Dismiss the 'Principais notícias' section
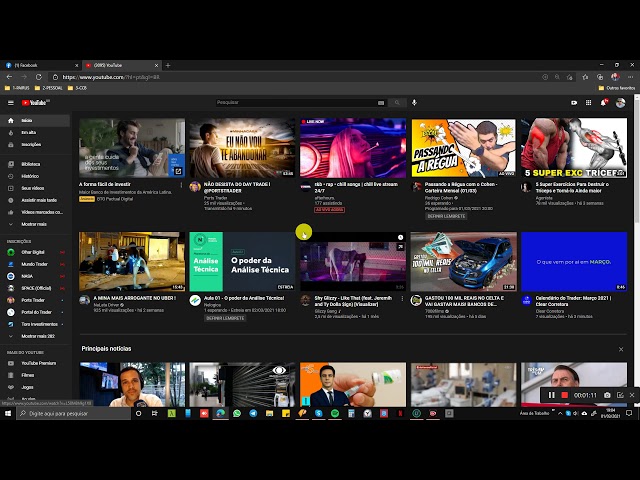This screenshot has width=640, height=480. point(621,349)
